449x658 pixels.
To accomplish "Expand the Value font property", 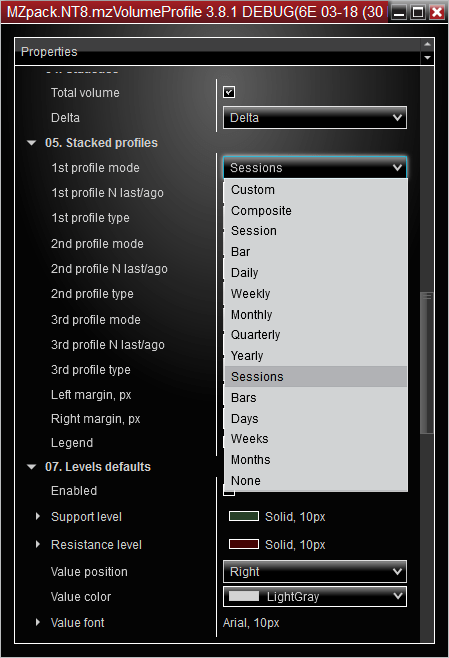I will (38, 622).
